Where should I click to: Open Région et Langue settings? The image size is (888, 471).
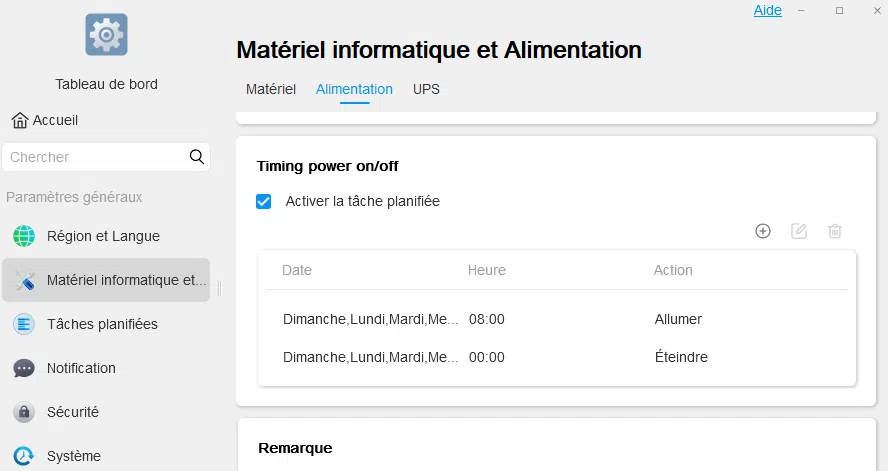tap(103, 237)
